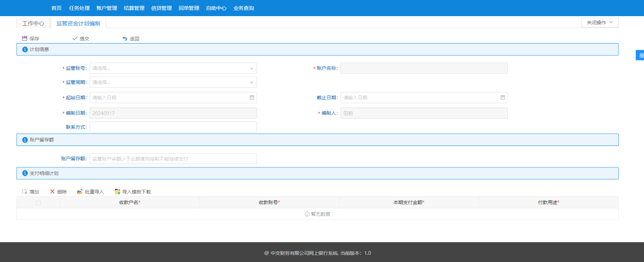Open calendar icon in end date (截止日期) field
Screen dimensions: 644x262
502,98
